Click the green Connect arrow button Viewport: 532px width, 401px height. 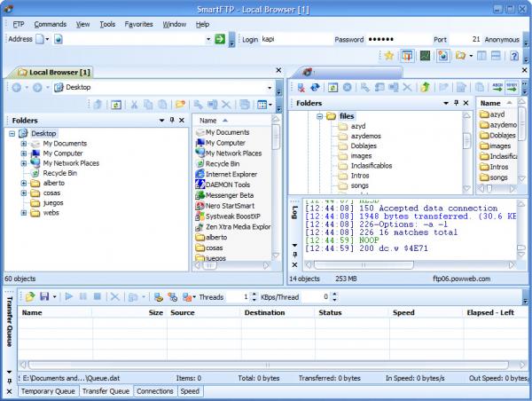(220, 39)
